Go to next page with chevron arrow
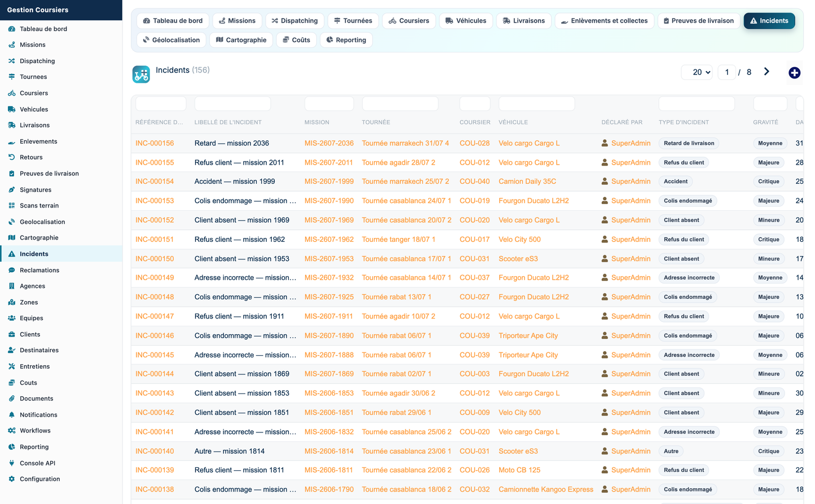The width and height of the screenshot is (815, 504). 766,72
